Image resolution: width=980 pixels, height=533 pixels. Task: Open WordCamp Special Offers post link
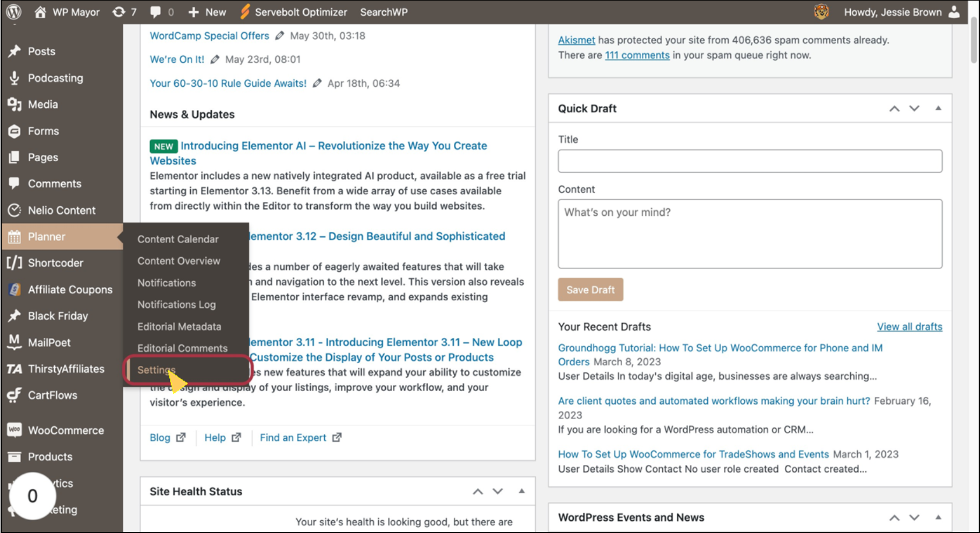pos(210,35)
